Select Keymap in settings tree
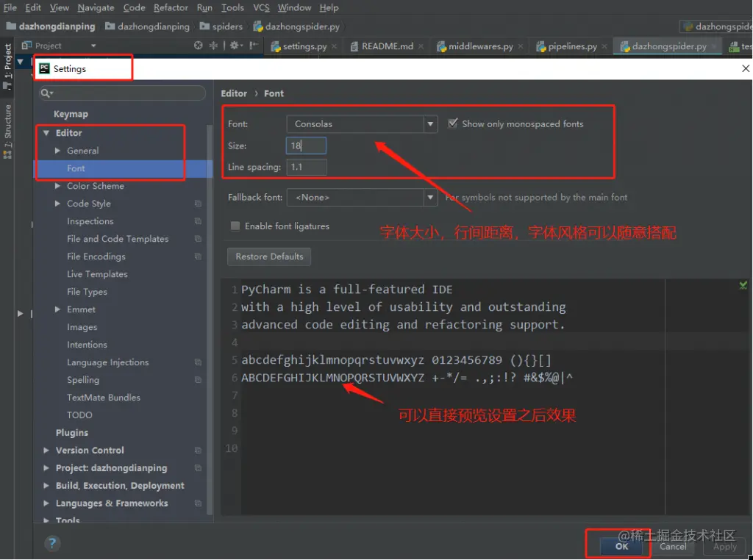The image size is (753, 560). [x=71, y=114]
